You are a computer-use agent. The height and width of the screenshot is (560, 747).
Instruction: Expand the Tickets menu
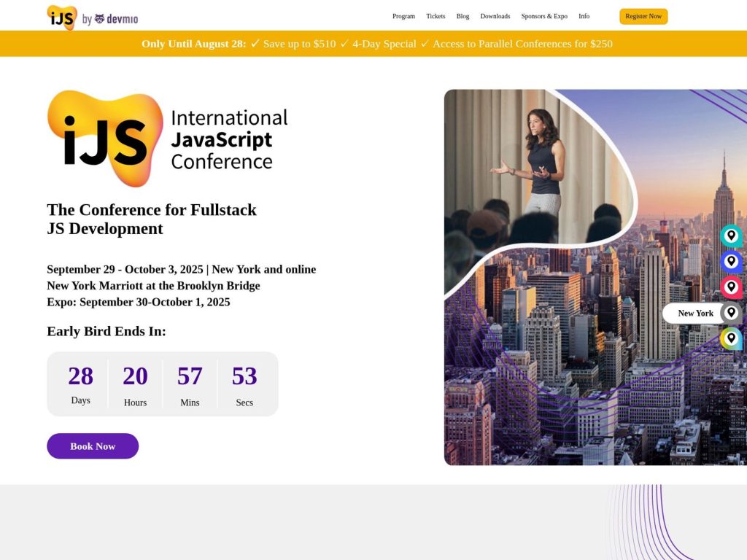pyautogui.click(x=436, y=16)
